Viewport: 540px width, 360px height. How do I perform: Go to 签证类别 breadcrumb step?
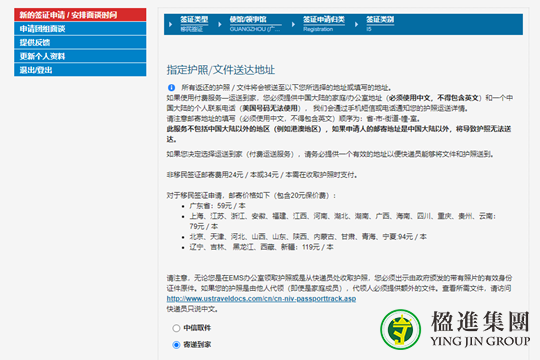tap(380, 20)
